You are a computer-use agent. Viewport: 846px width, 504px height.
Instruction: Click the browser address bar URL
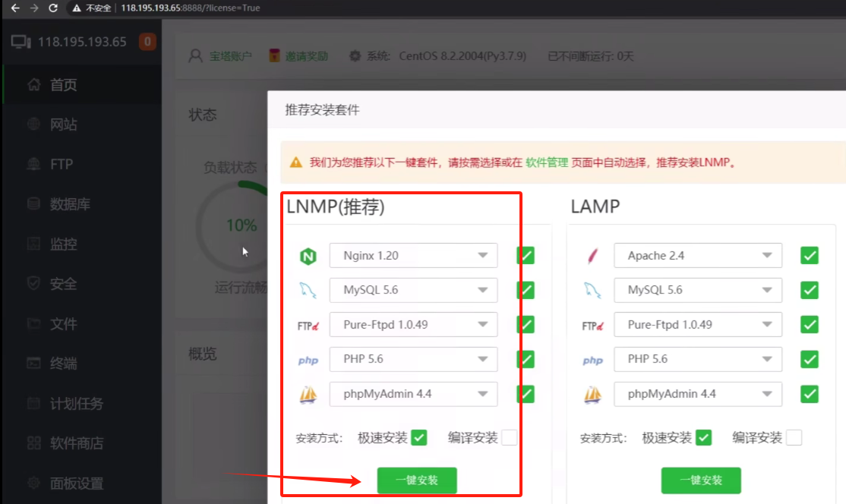(190, 8)
